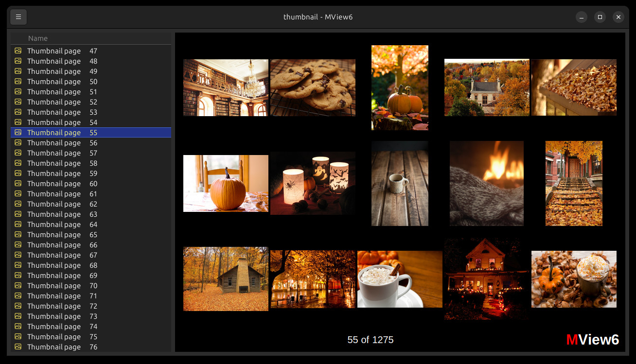Open the log cabin in autumn forest thumbnail
Viewport: 636px width, 364px height.
click(226, 279)
